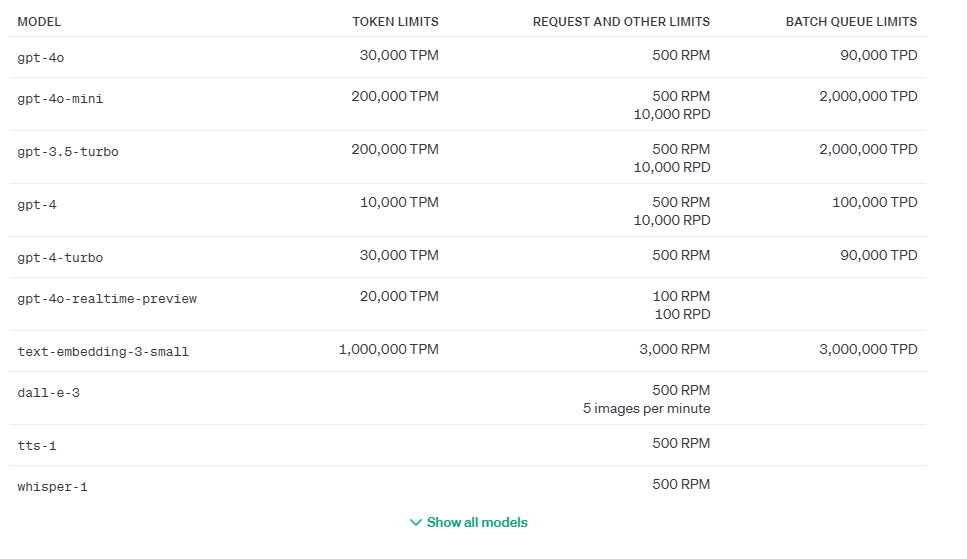Click the BATCH QUEUE LIMITS column header
Image resolution: width=967 pixels, height=559 pixels.
pos(851,21)
